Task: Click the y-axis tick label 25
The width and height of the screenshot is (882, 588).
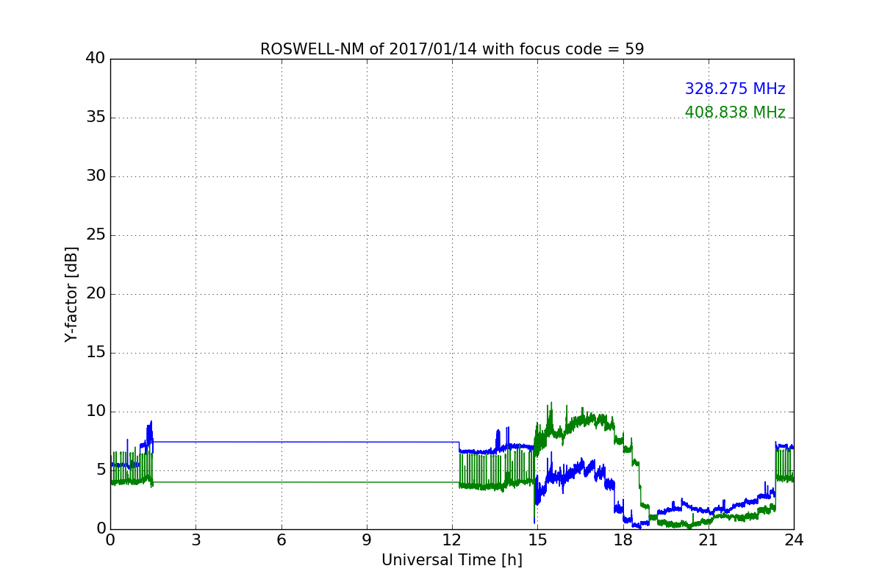Action: click(96, 235)
